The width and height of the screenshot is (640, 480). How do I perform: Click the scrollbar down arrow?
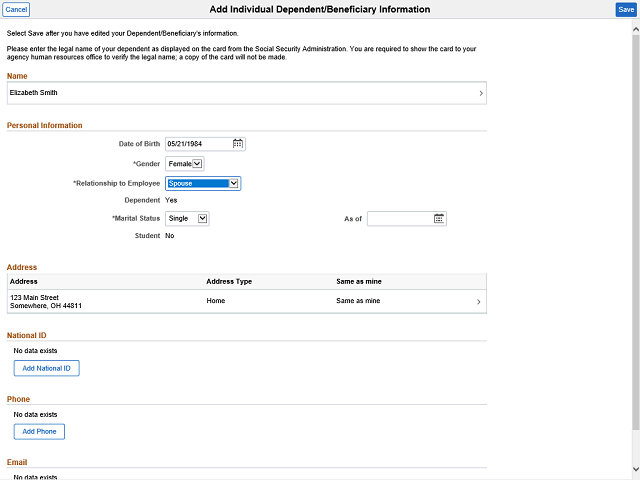[636, 469]
